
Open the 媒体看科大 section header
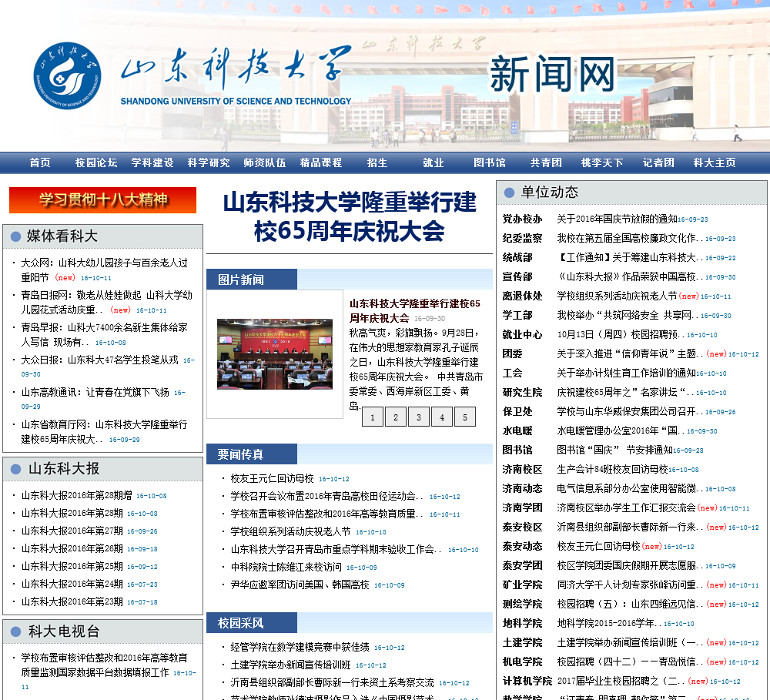(x=62, y=236)
